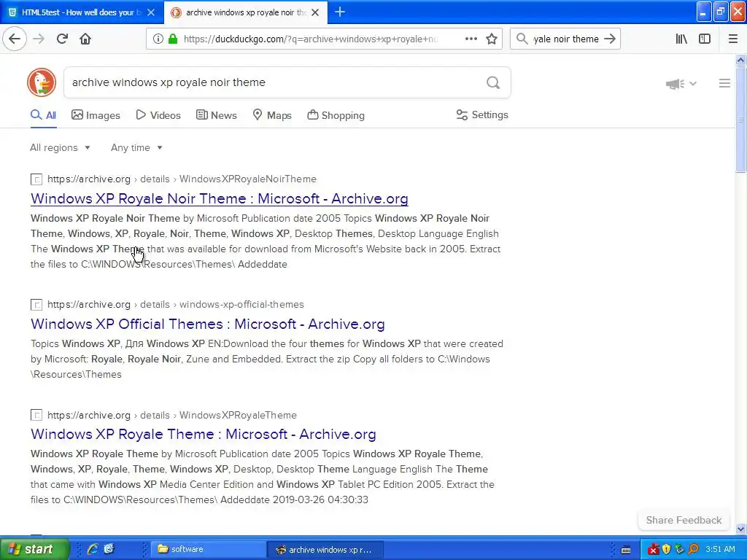Viewport: 747px width, 560px height.
Task: Click the magnifier tray icon
Action: tap(693, 550)
